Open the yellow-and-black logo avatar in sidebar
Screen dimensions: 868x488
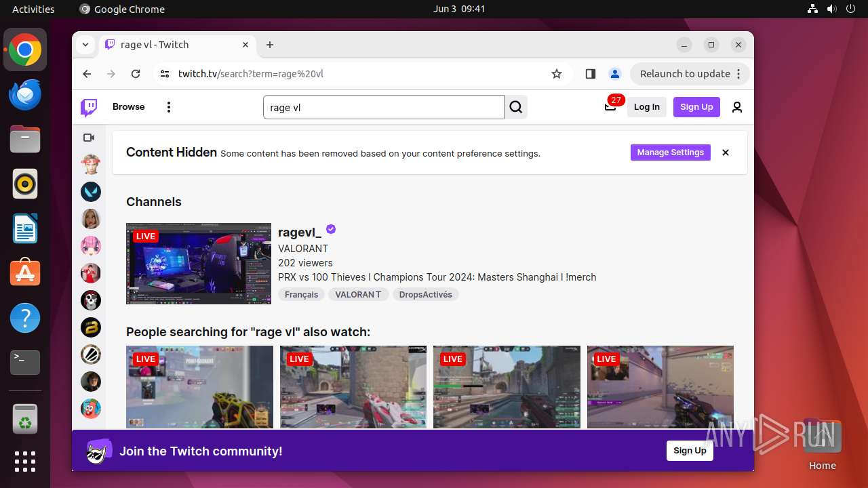(x=91, y=327)
